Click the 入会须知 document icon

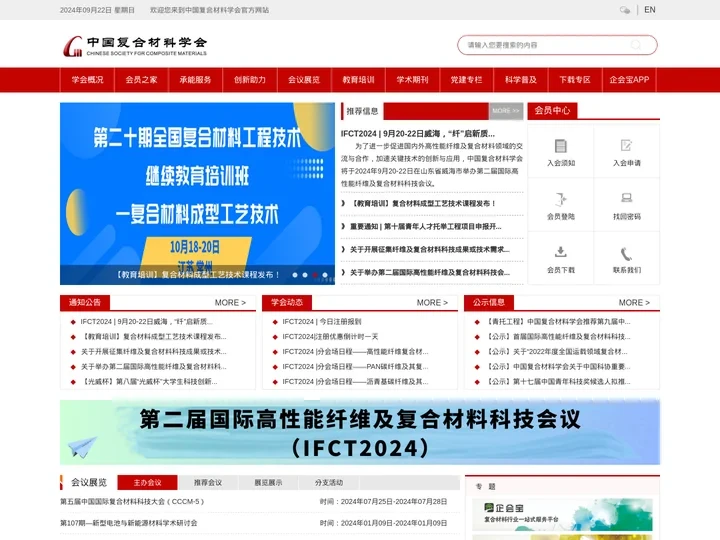(561, 146)
